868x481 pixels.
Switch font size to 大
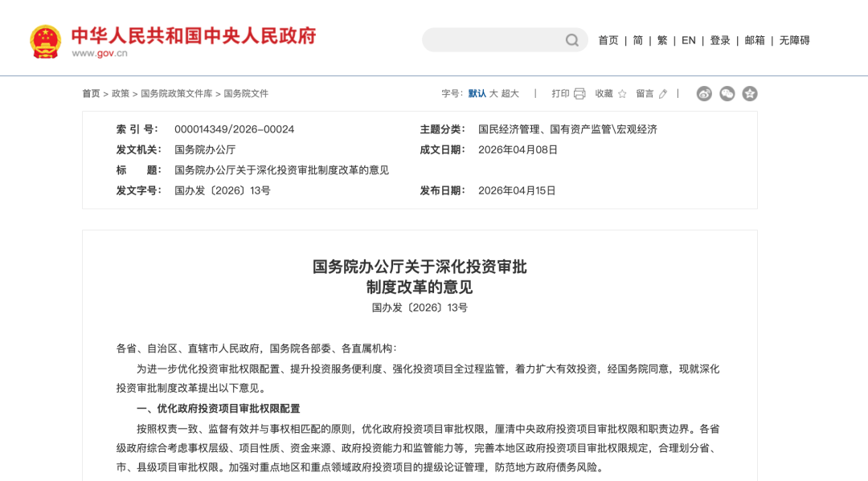point(493,94)
